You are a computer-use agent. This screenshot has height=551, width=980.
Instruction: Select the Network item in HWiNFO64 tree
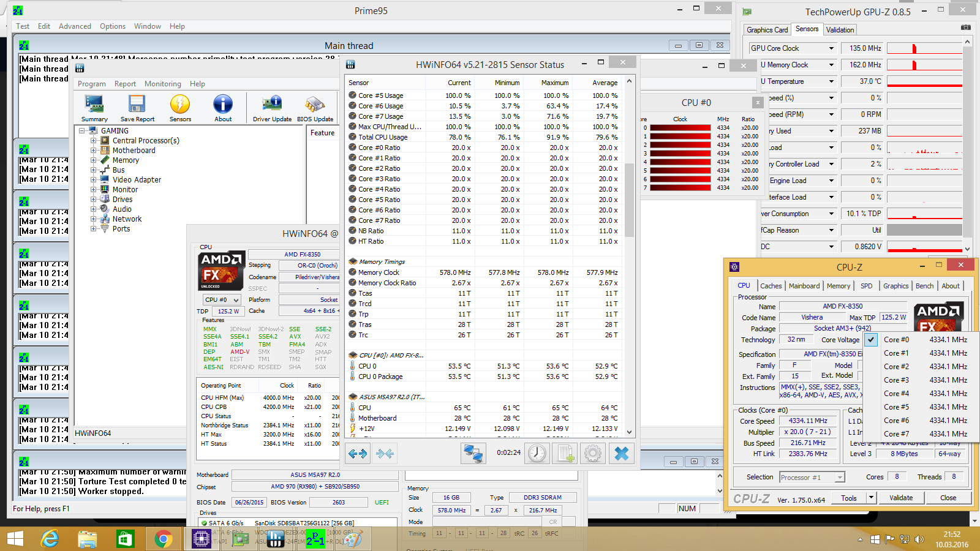pos(127,219)
